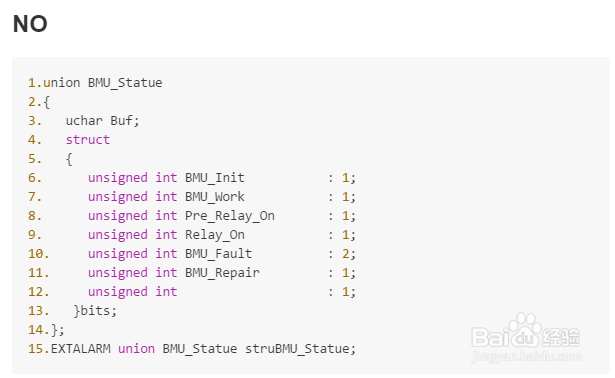The width and height of the screenshot is (615, 378).
Task: Select the BMU_Statue name on line 1
Action: pyautogui.click(x=125, y=83)
